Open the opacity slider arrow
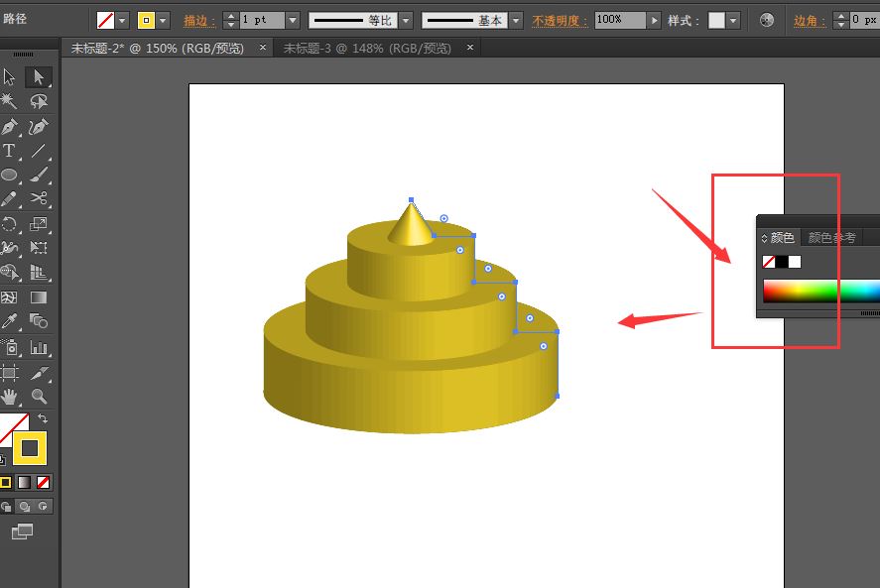 654,20
